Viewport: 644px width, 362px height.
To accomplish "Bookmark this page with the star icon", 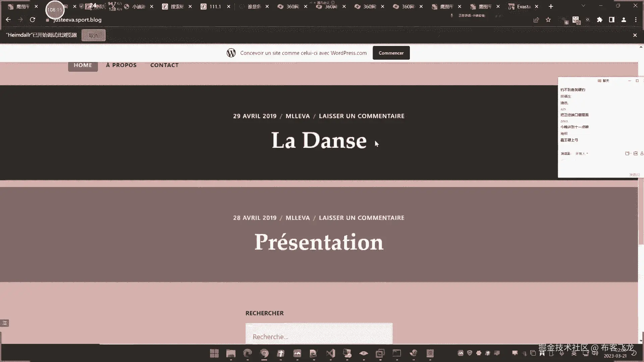I will coord(548,20).
